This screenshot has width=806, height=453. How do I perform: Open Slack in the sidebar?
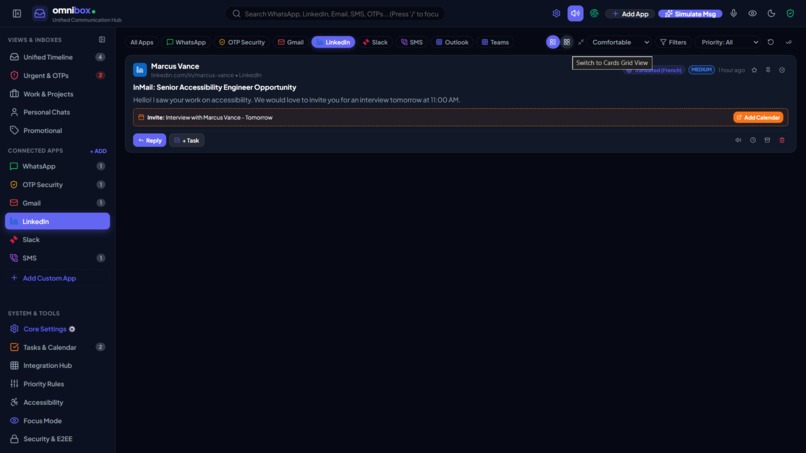coord(57,240)
